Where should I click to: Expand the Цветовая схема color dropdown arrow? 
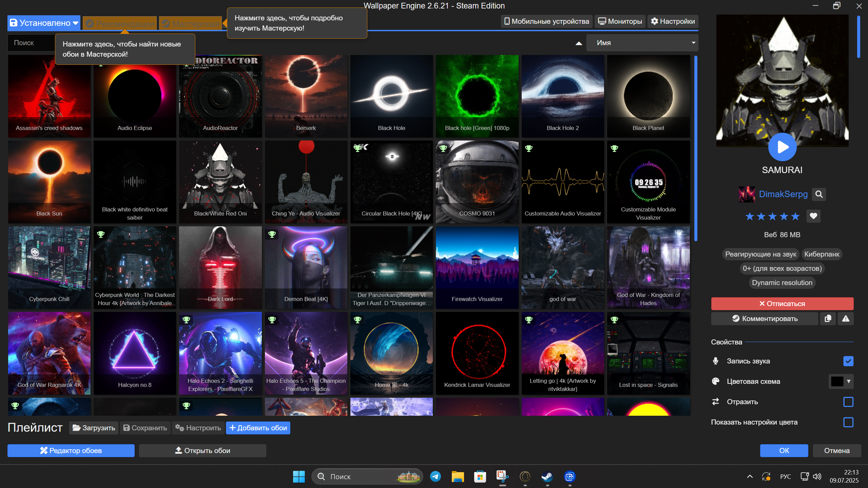(849, 381)
